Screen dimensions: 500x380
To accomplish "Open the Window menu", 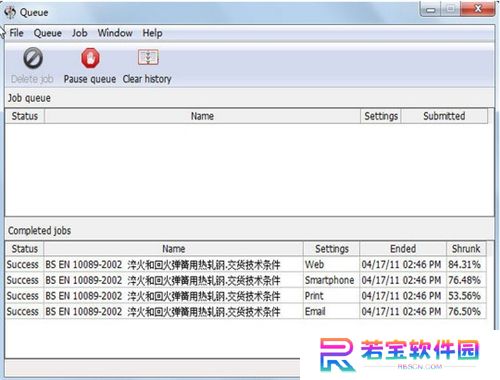I will (x=115, y=33).
